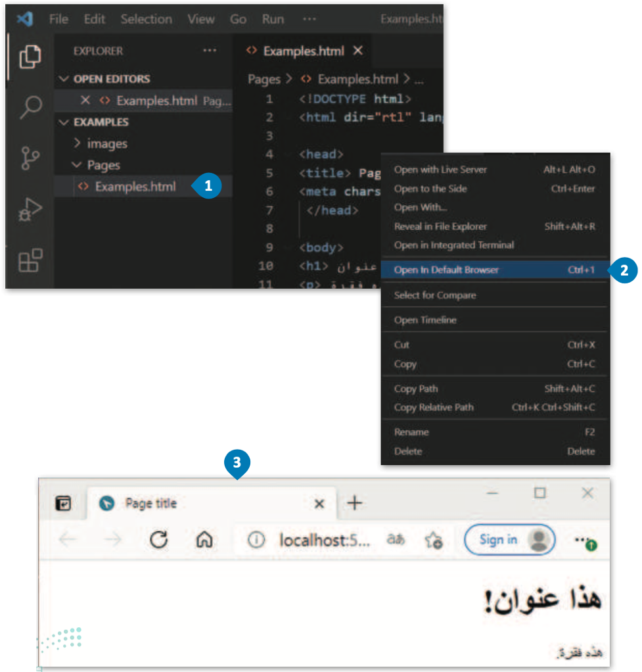The image size is (642, 672).
Task: Open the Source Control view
Action: [30, 158]
